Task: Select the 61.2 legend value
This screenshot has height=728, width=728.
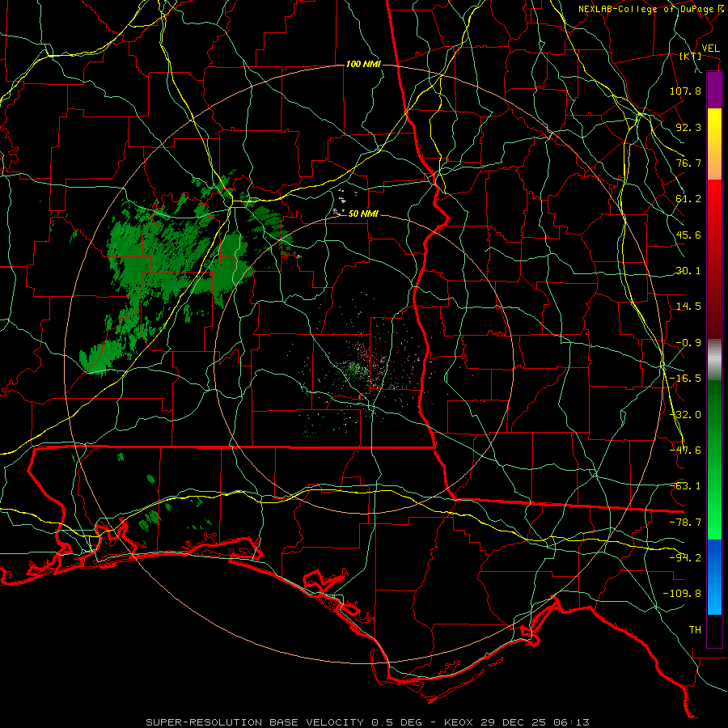Action: pyautogui.click(x=688, y=199)
